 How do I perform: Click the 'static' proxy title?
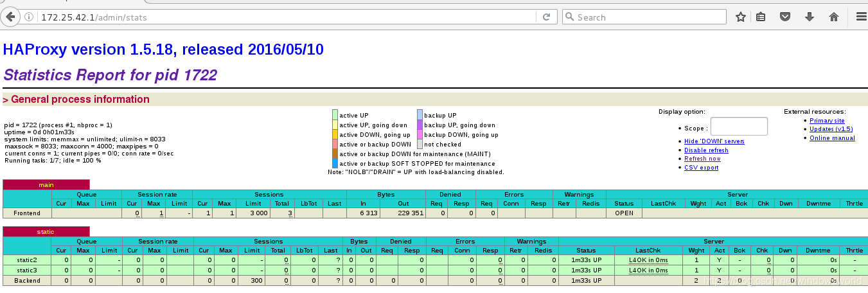46,231
